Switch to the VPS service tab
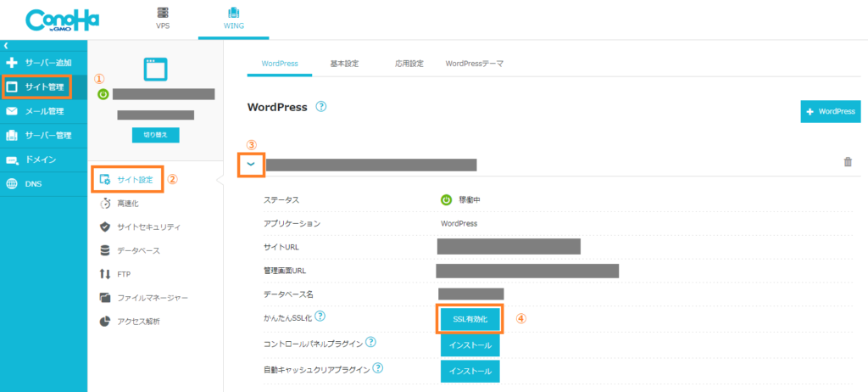This screenshot has width=868, height=392. [163, 19]
